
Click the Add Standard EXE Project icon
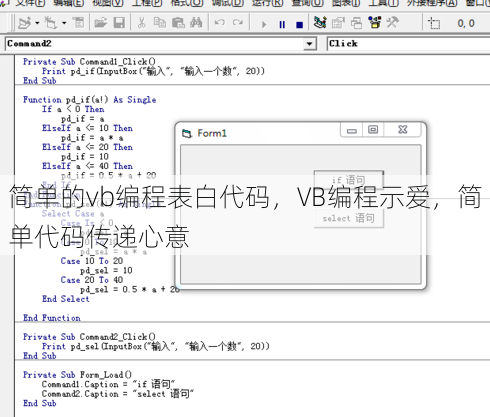(24, 23)
